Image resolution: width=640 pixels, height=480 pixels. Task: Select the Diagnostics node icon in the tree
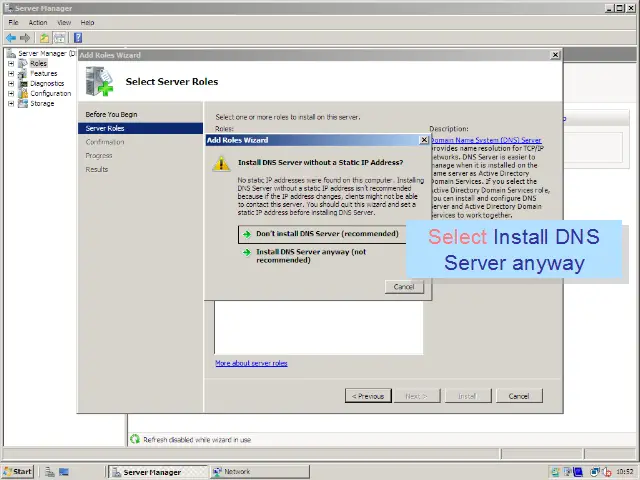click(x=23, y=84)
